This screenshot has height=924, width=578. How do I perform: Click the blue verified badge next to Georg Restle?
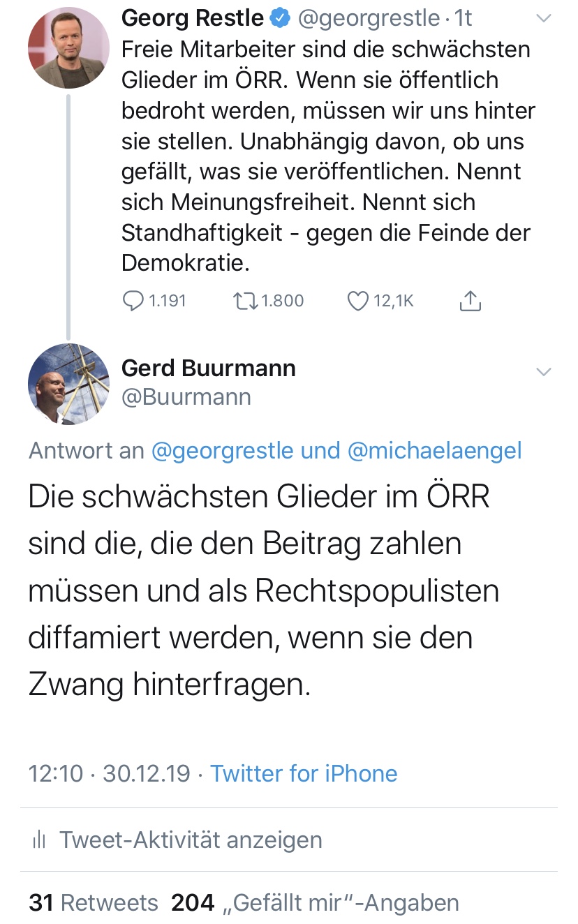281,18
